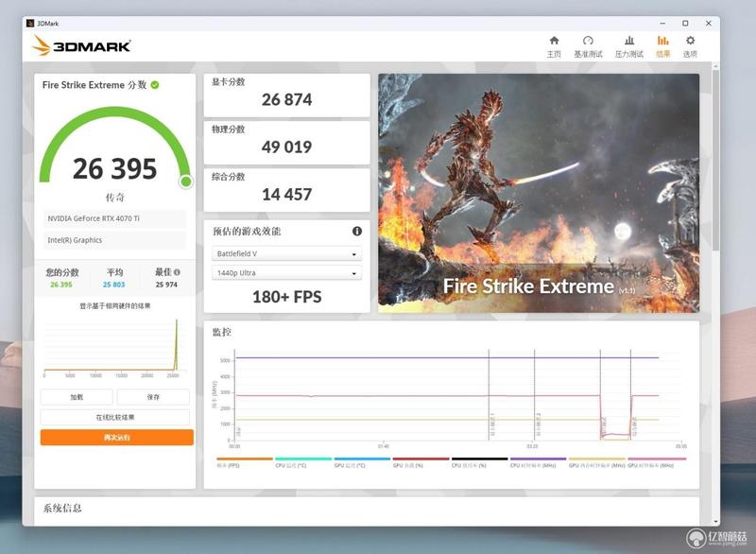Toggle the purple CPU clock (MHz) legend
756x554 pixels.
pyautogui.click(x=538, y=462)
